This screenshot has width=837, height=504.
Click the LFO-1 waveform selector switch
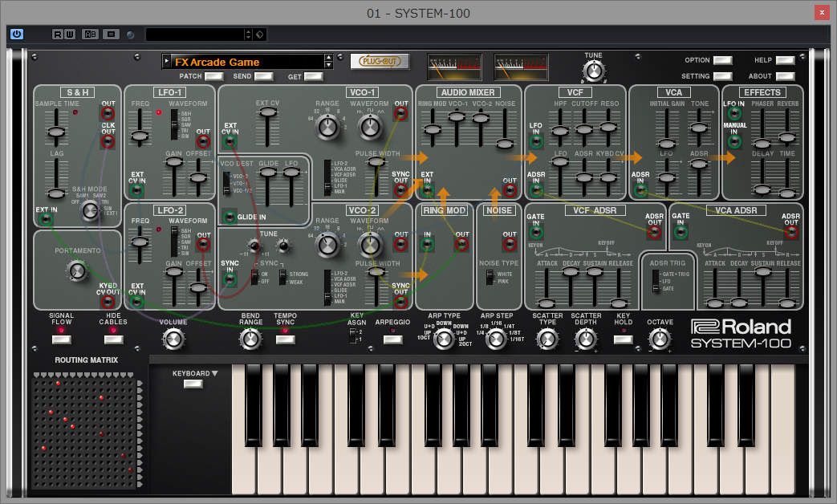click(174, 125)
